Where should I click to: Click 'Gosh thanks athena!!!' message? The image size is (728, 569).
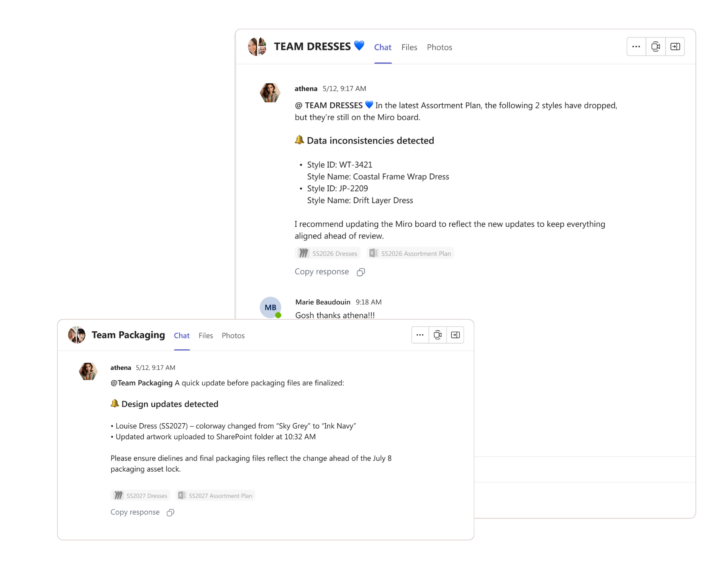point(335,315)
